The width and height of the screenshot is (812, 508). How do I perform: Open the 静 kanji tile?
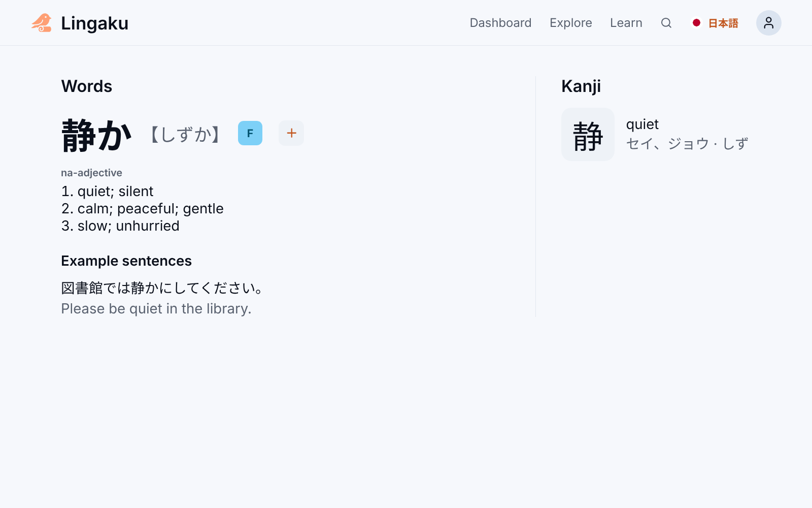pos(588,134)
